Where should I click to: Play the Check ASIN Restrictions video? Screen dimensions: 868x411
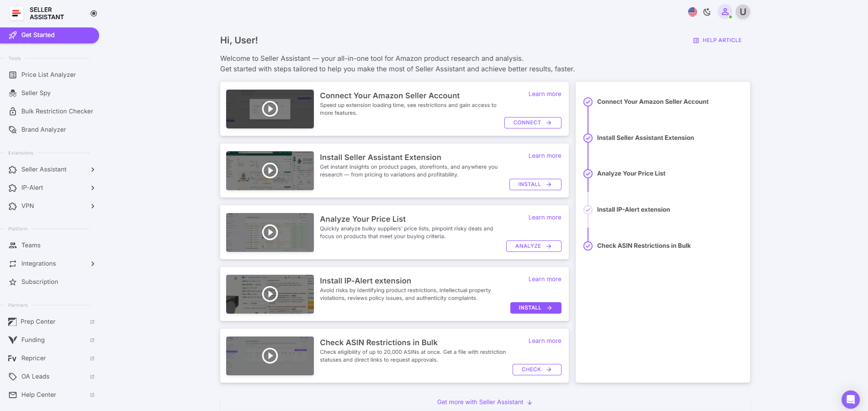[270, 356]
